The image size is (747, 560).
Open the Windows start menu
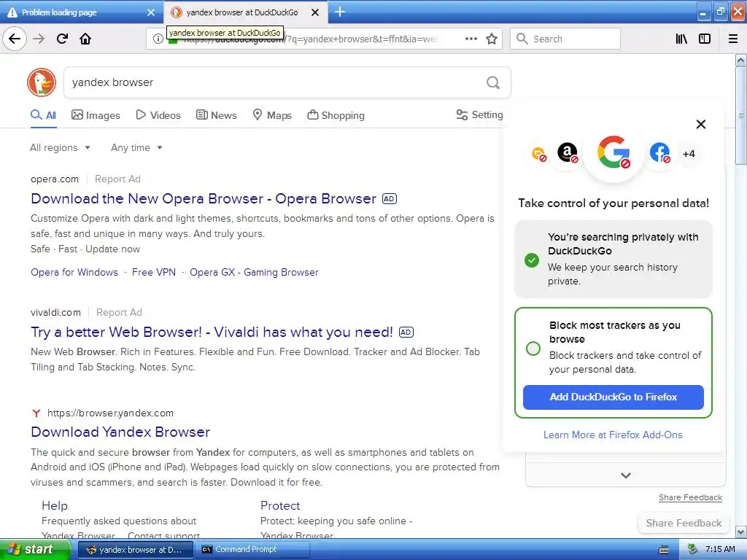point(34,550)
